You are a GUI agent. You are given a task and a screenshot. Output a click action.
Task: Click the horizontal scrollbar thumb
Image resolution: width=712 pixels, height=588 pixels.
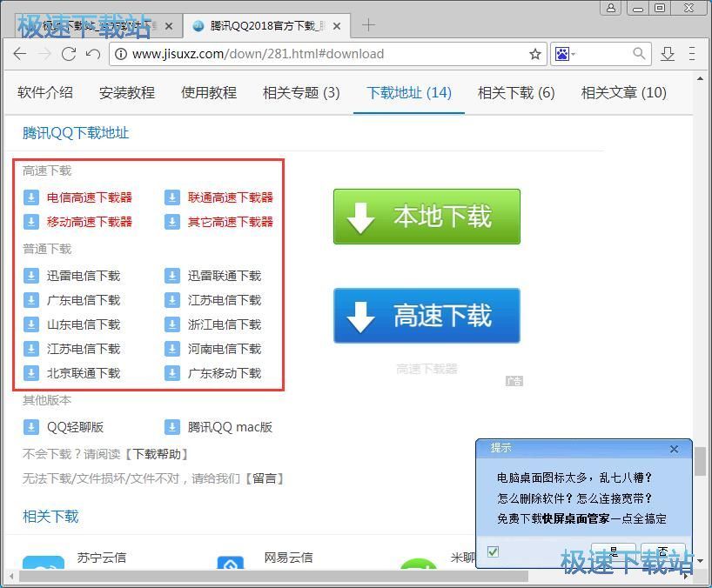tap(273, 577)
